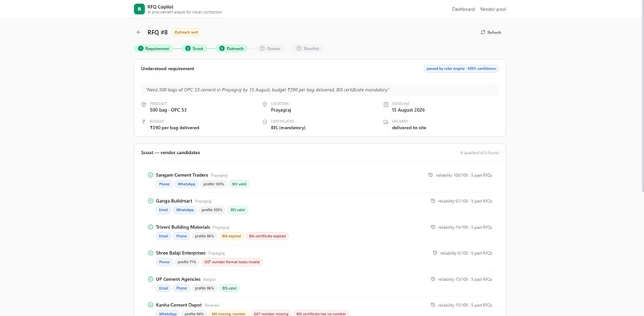
Task: Click the Email tag under Triveni Building Materials
Action: pos(164,236)
